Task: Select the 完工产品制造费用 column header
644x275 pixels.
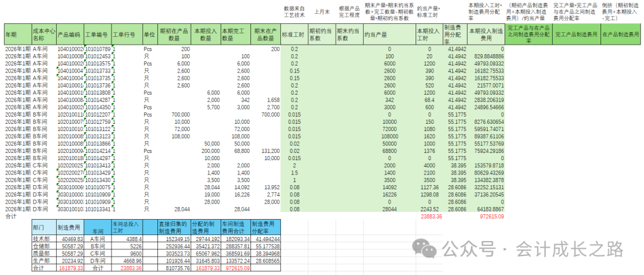Action: [578, 33]
